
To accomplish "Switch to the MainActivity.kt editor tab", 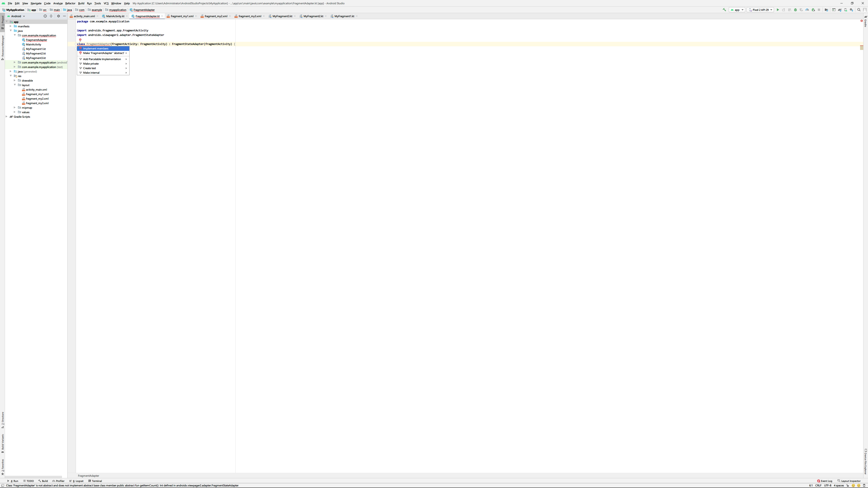I will [x=115, y=16].
